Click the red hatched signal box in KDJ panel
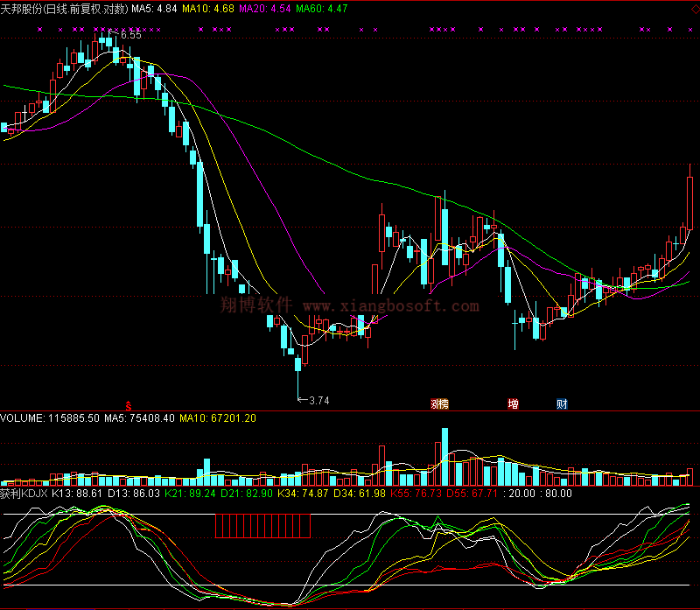The height and width of the screenshot is (610, 700). click(262, 526)
